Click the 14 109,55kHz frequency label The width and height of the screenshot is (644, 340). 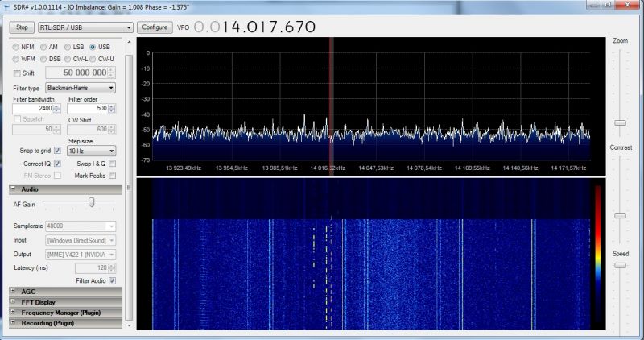click(472, 168)
